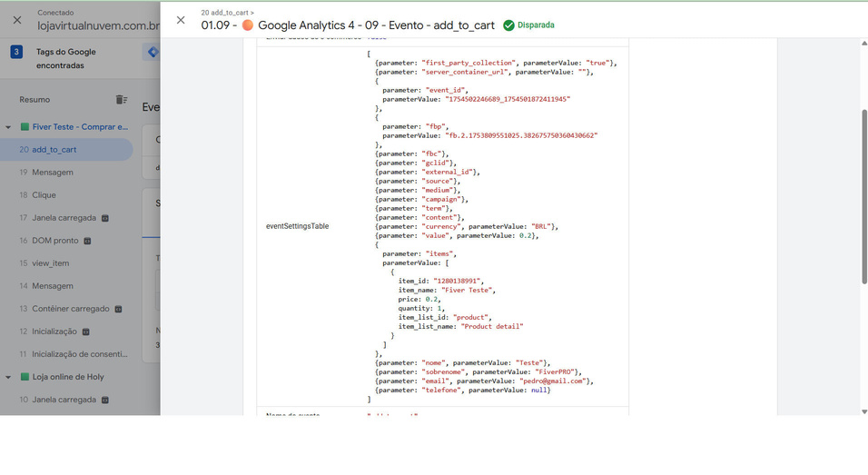Clear the event list using Resumo icon
868x475 pixels.
[x=122, y=100]
